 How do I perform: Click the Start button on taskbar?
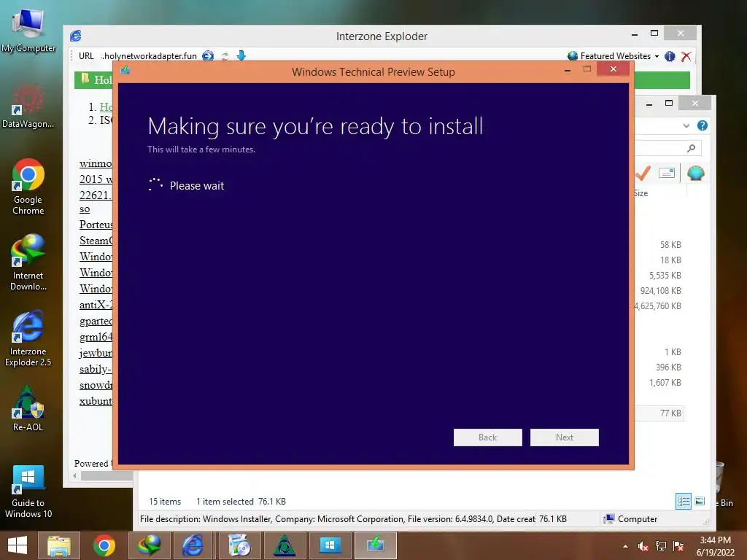(18, 545)
